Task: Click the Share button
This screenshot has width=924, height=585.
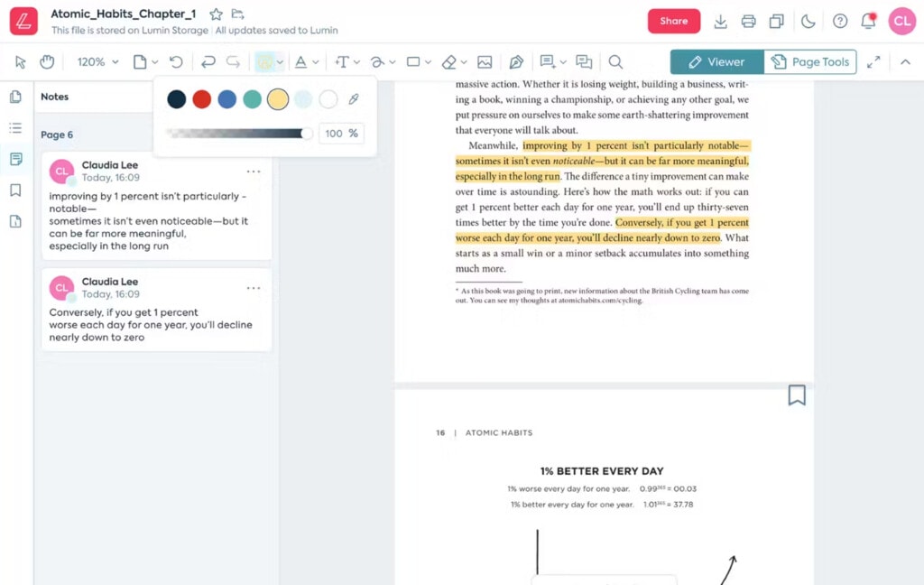Action: pyautogui.click(x=673, y=20)
